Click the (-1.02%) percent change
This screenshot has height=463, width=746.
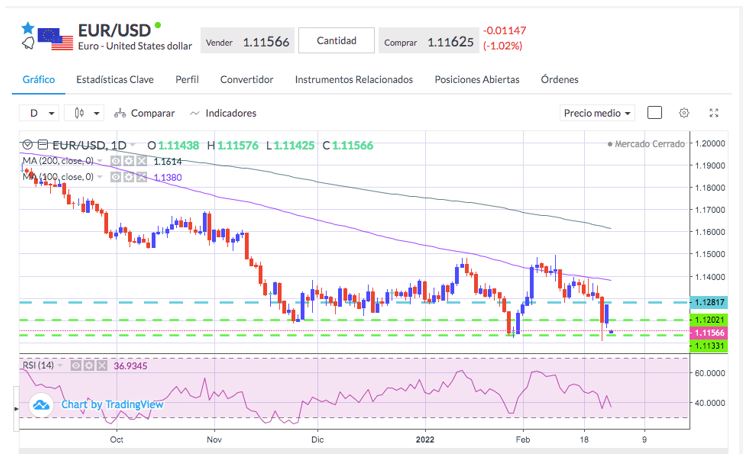point(502,46)
